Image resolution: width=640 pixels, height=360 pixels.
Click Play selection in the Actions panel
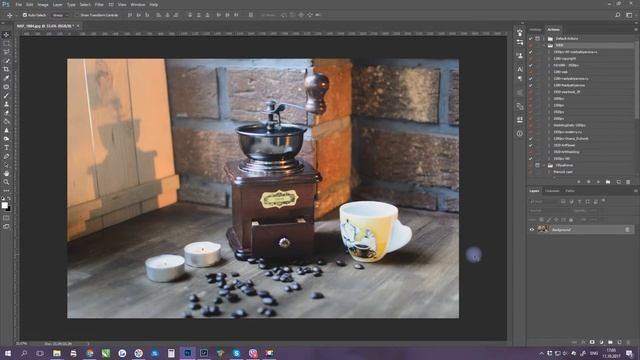(598, 182)
